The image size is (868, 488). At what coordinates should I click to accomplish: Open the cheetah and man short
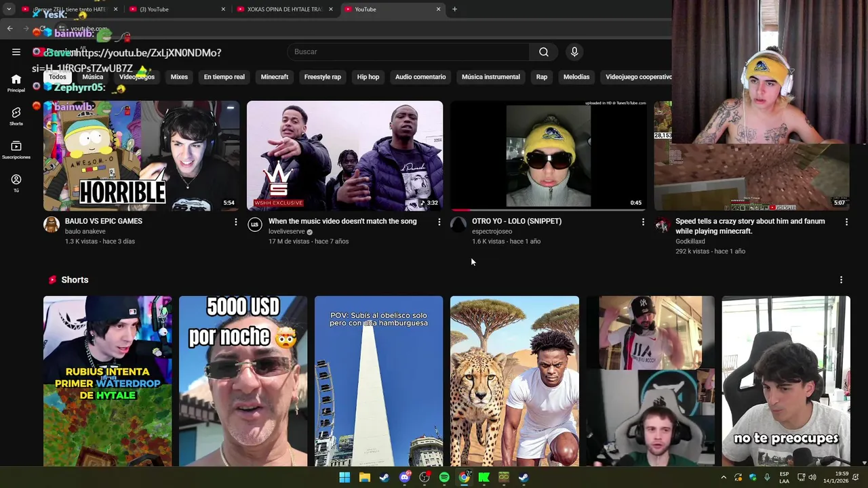pos(515,381)
